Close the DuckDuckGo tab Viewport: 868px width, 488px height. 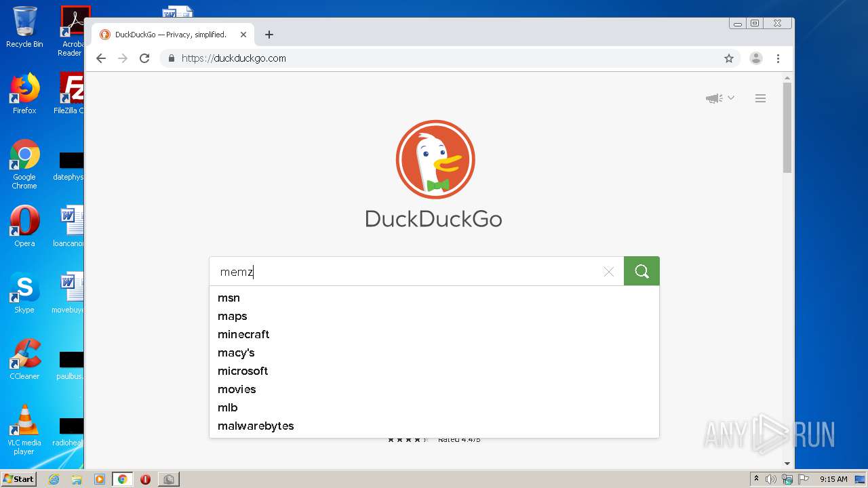tap(243, 35)
